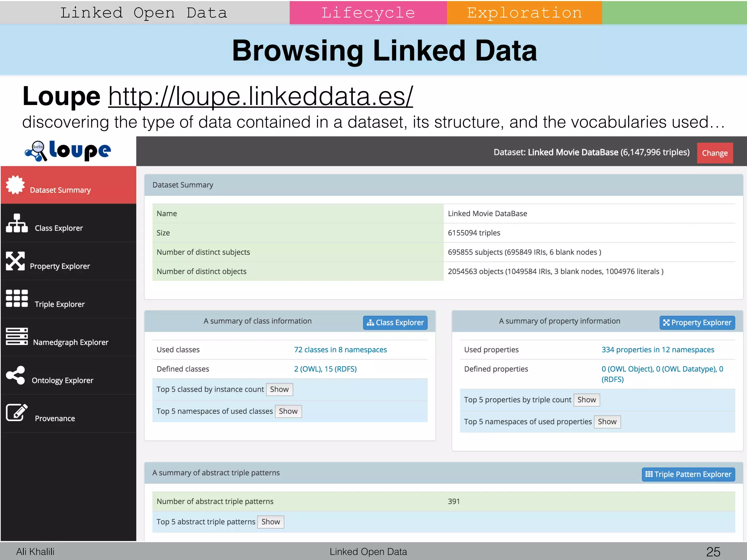Click the Dataset Summary gear icon
Image resolution: width=747 pixels, height=560 pixels.
pos(15,185)
